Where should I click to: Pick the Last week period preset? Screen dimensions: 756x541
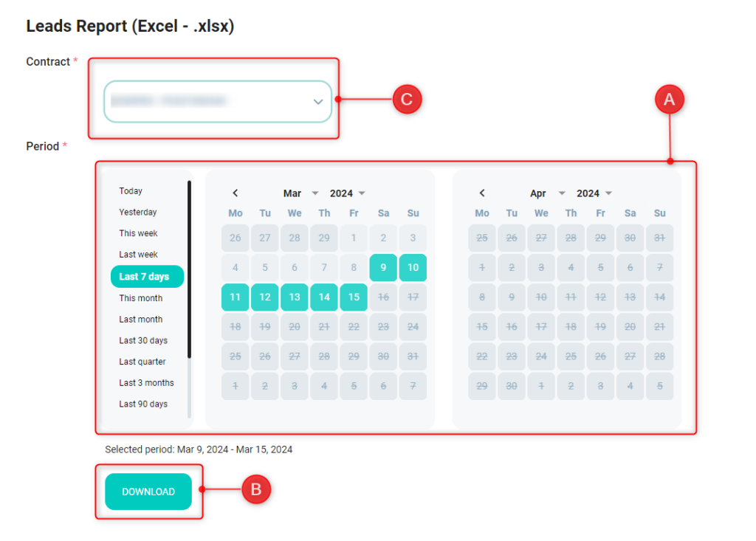[139, 255]
